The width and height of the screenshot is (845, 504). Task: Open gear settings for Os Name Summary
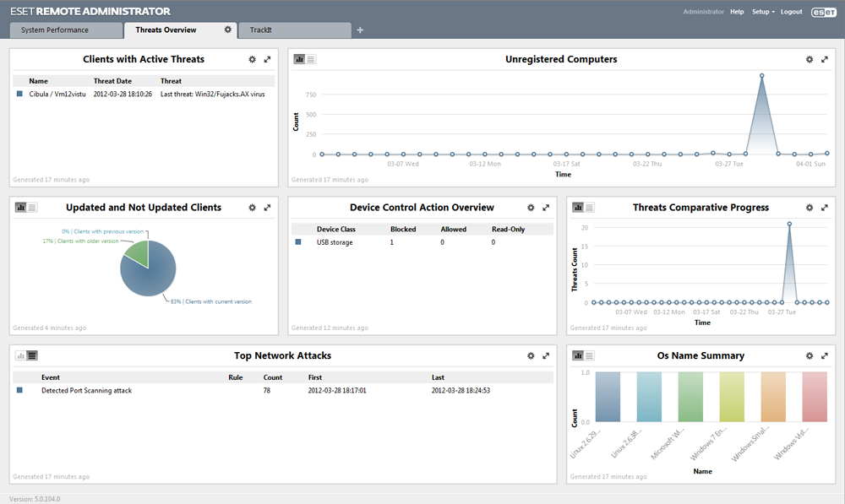pyautogui.click(x=810, y=356)
